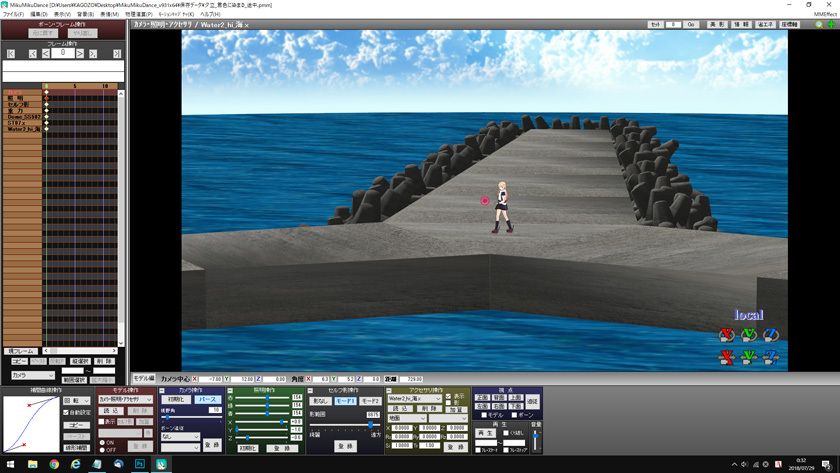Click the 視野角 field of view slider
This screenshot has width=840, height=473.
click(192, 417)
